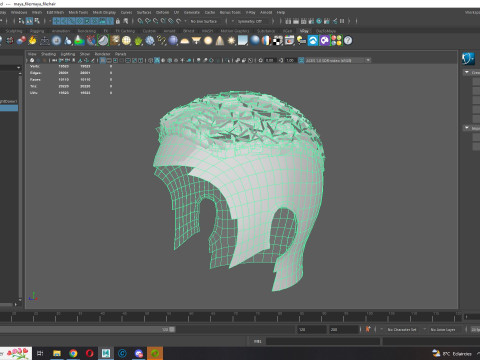Click the padlock icon beside selection masks
This screenshot has width=480, height=360.
118,21
